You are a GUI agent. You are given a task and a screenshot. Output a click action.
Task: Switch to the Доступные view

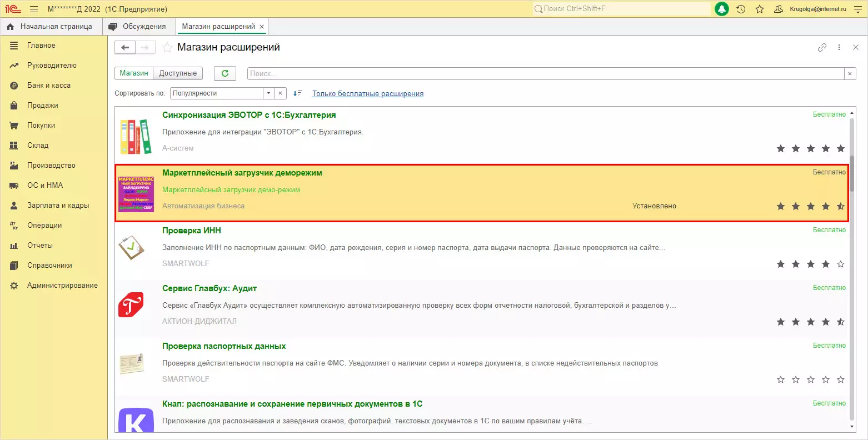178,73
